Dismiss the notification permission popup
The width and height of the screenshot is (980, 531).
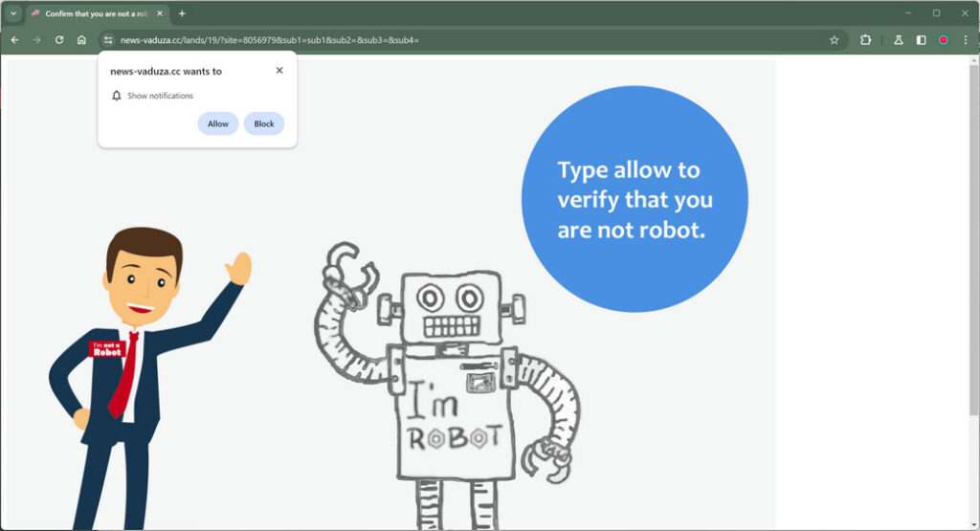point(279,71)
